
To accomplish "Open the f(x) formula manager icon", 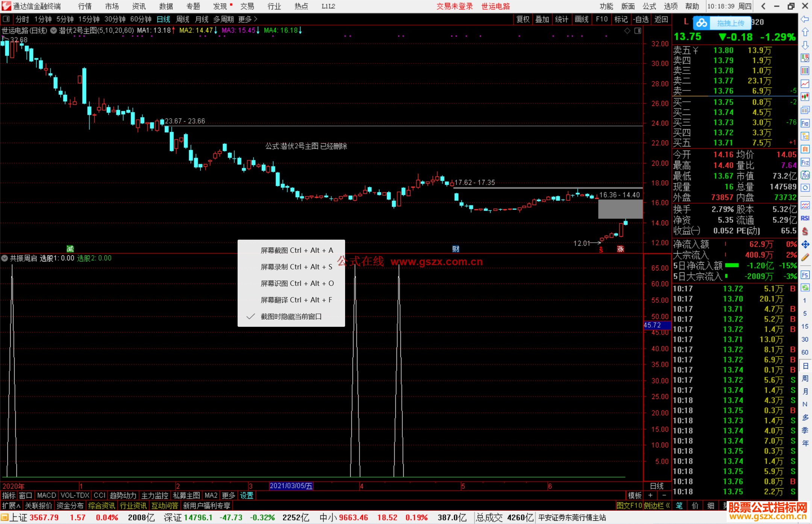I will click(805, 175).
